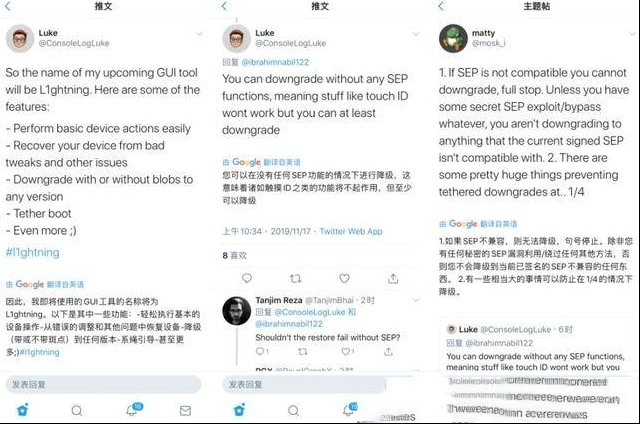640x424 pixels.
Task: Open Luke's profile avatar in first tweet
Action: [x=20, y=38]
